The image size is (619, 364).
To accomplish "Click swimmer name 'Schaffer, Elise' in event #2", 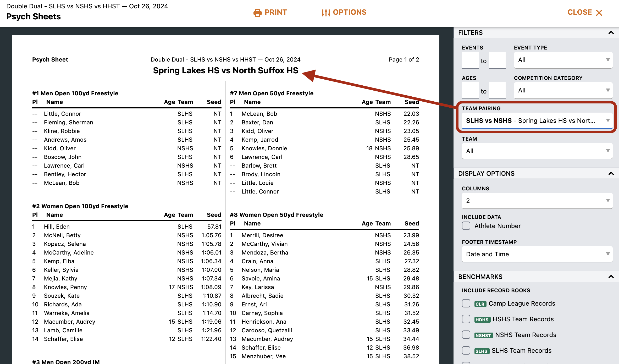I will tap(63, 339).
